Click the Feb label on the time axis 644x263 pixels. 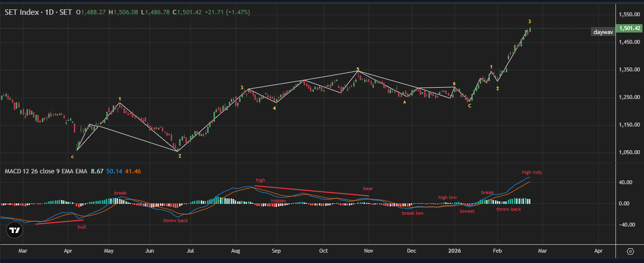pos(497,251)
